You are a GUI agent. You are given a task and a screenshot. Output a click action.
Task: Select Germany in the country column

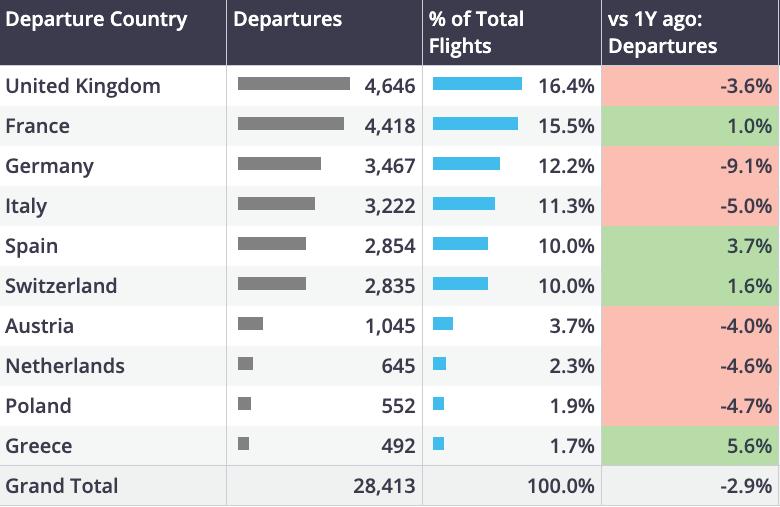pyautogui.click(x=50, y=166)
